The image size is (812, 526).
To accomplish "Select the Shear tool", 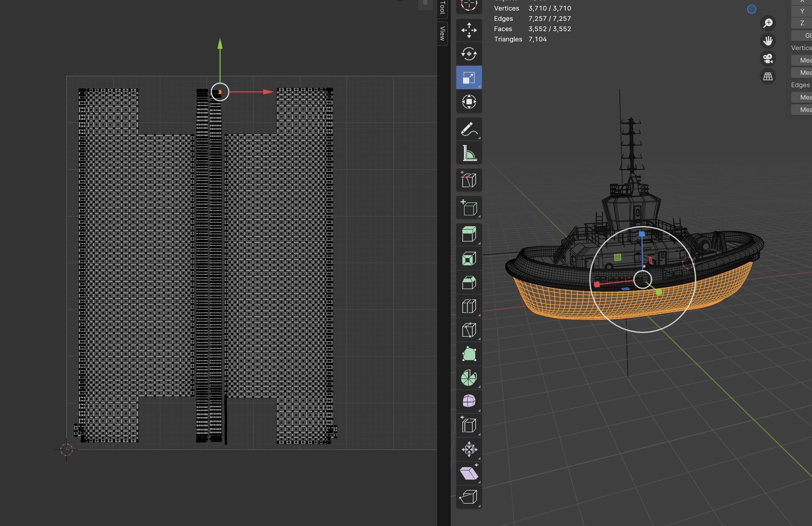I will [x=469, y=473].
